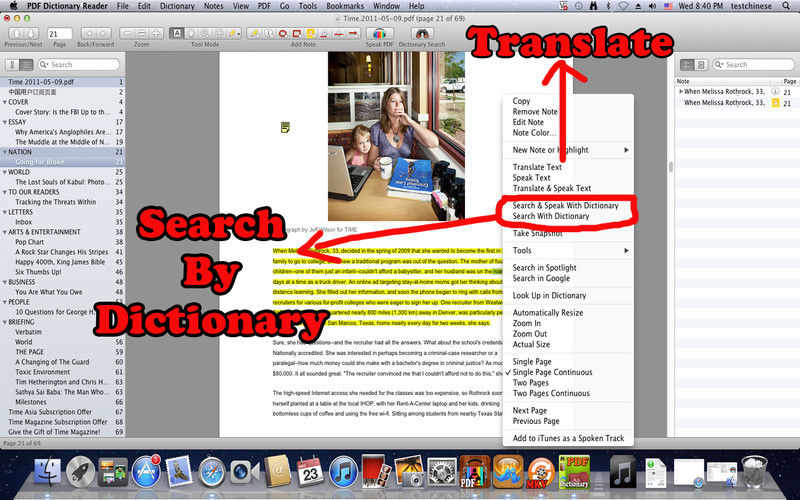Zoom out with the minus toolbar button

pos(127,34)
